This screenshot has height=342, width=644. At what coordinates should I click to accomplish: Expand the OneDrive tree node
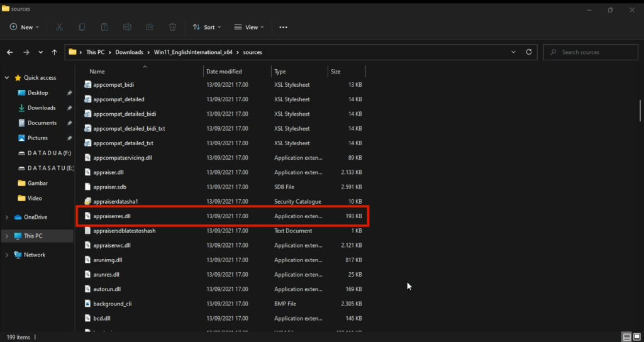pyautogui.click(x=6, y=217)
